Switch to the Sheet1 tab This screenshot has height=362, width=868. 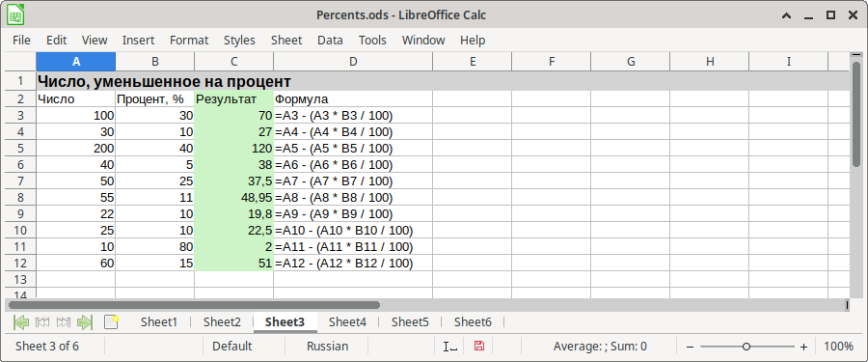click(159, 322)
